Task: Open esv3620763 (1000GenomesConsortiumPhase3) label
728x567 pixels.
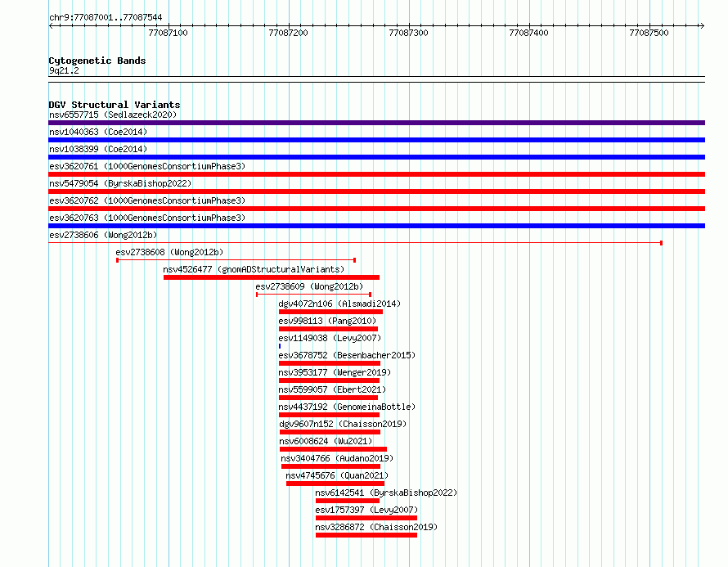Action: [x=147, y=218]
